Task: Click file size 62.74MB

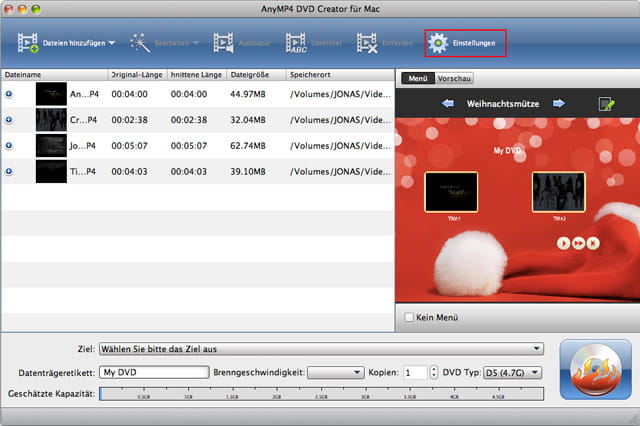Action: point(248,145)
